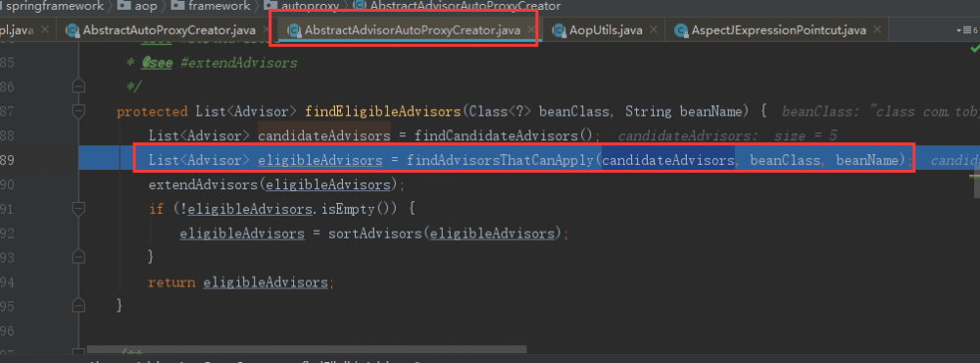
Task: Click the class icon on the AbstractAutoProxyCreator.java tab
Action: [72, 30]
